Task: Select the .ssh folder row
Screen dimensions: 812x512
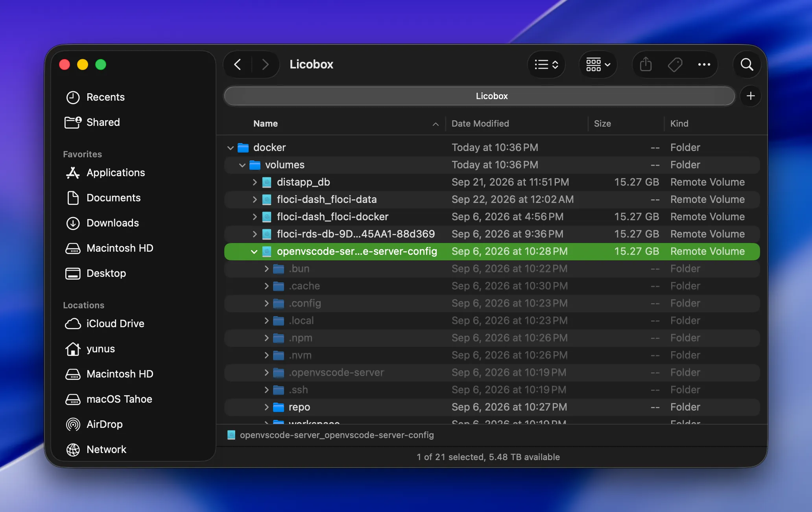Action: point(492,390)
